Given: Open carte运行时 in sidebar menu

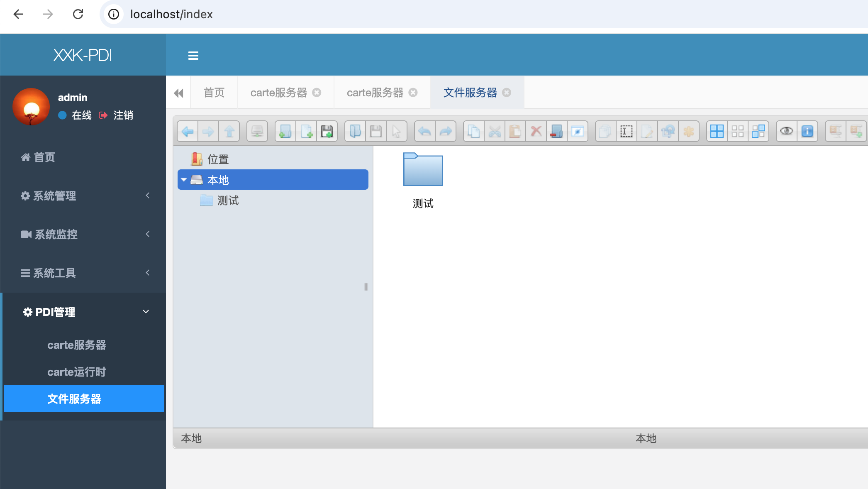Looking at the screenshot, I should point(77,372).
